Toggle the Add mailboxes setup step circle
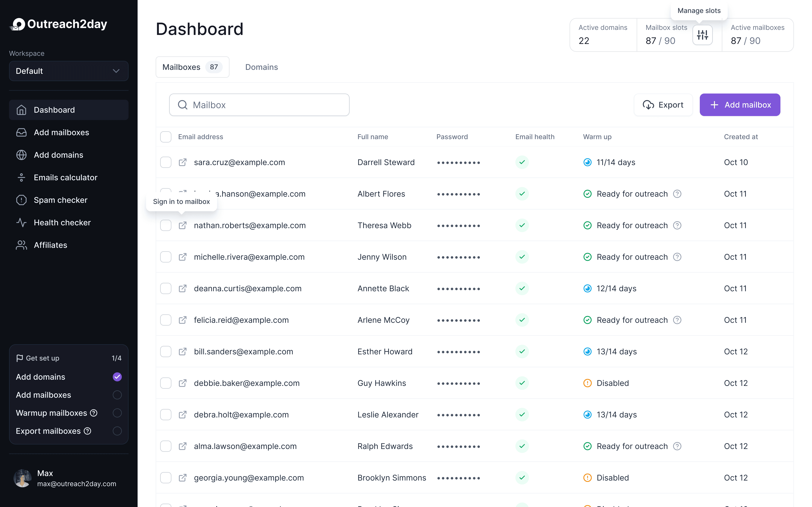 click(117, 395)
